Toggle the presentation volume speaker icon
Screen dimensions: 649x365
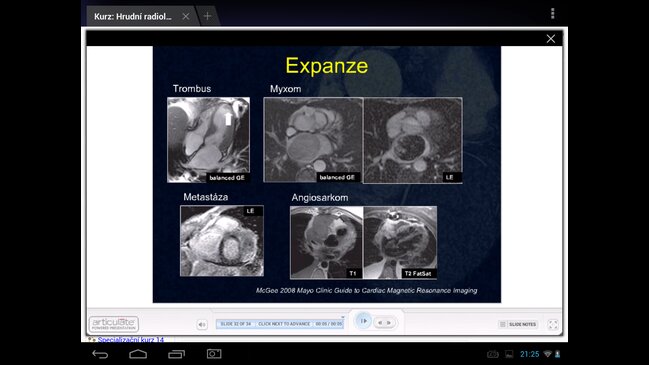pyautogui.click(x=202, y=325)
